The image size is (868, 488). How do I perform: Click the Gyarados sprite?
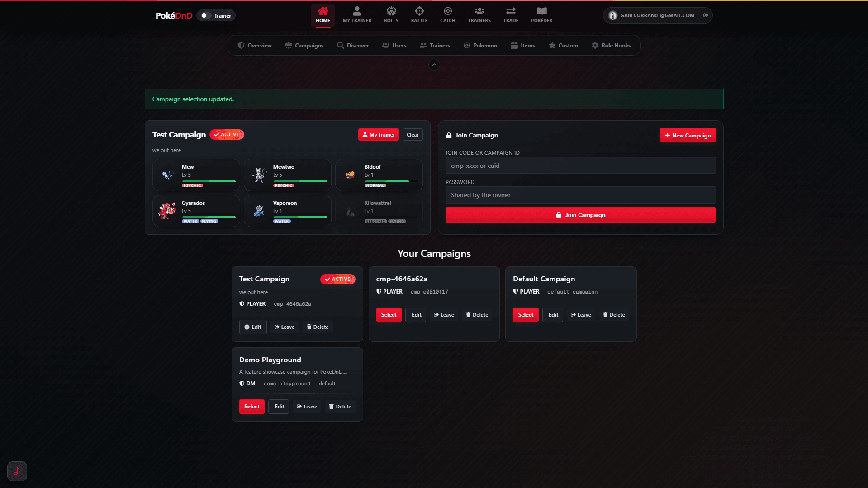tap(167, 211)
